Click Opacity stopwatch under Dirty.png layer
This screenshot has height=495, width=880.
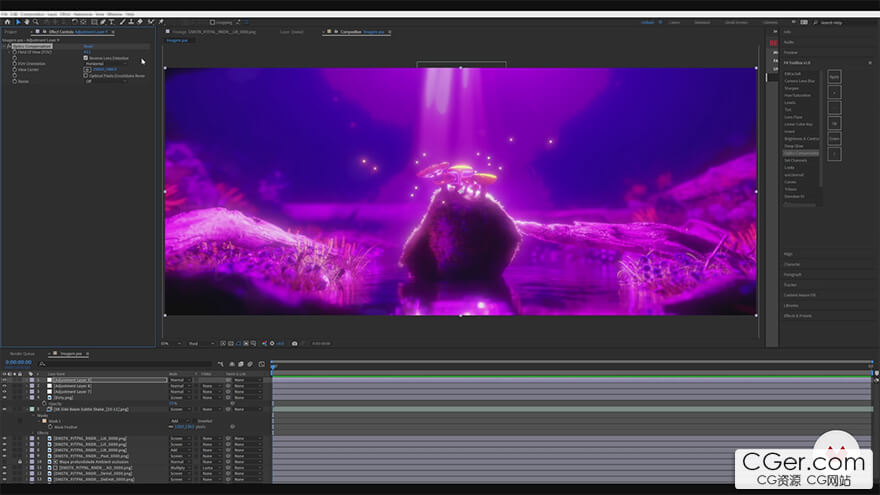44,404
